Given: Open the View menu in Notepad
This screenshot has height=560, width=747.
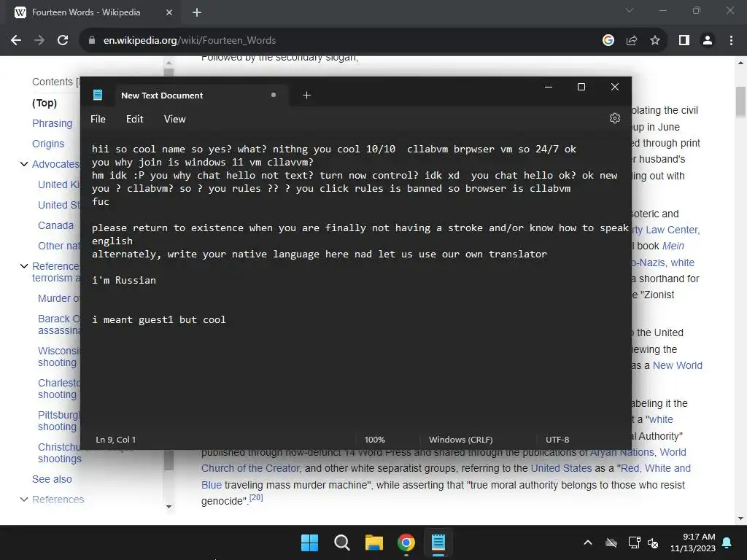Looking at the screenshot, I should tap(175, 119).
